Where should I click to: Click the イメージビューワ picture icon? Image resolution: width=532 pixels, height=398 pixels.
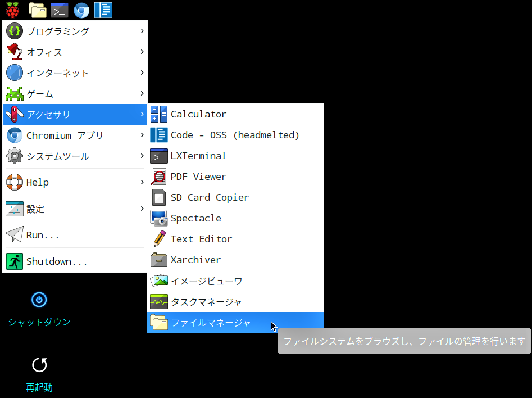pos(159,281)
